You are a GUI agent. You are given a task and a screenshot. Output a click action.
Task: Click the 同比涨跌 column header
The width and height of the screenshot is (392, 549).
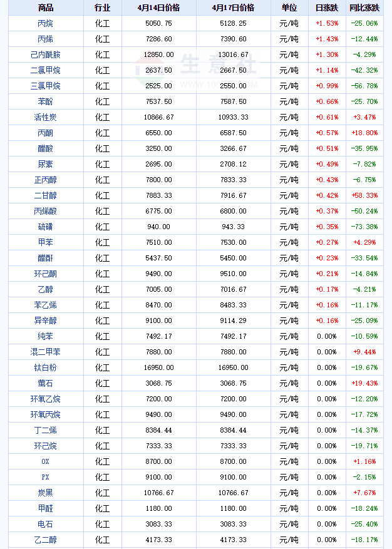[x=364, y=8]
